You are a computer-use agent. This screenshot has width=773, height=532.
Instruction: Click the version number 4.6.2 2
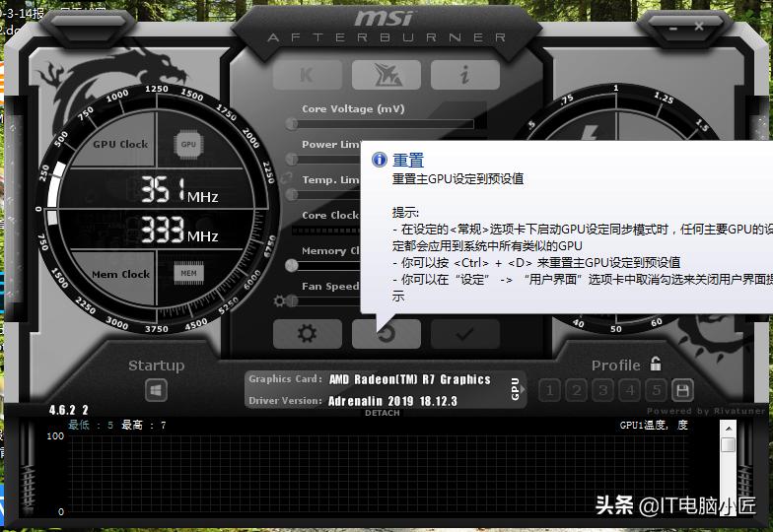69,410
